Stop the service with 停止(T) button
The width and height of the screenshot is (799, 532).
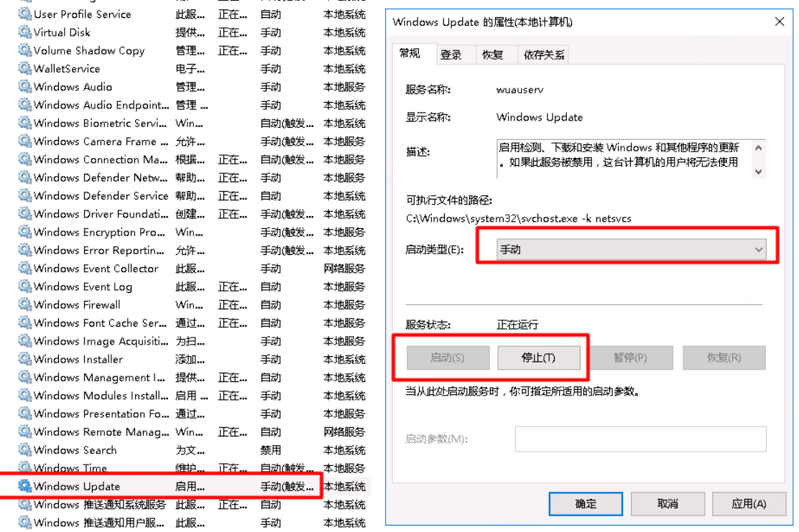[539, 358]
